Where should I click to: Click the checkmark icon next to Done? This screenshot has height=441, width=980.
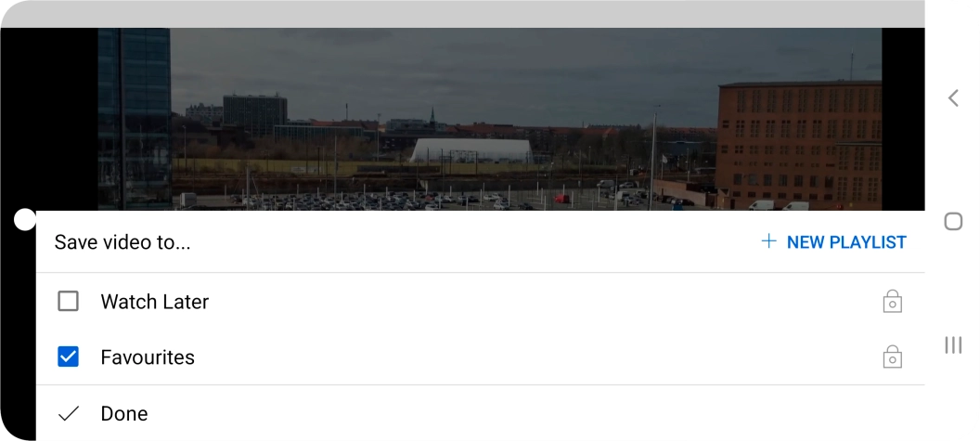pyautogui.click(x=68, y=413)
